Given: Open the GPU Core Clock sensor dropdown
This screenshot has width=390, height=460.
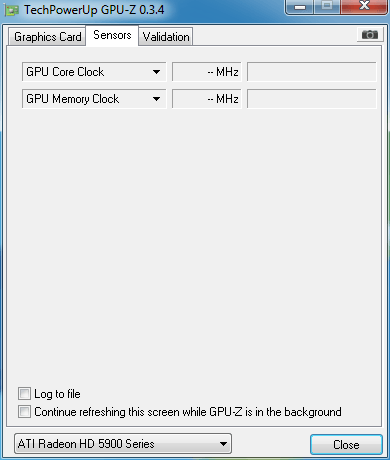Looking at the screenshot, I should click(x=94, y=72).
